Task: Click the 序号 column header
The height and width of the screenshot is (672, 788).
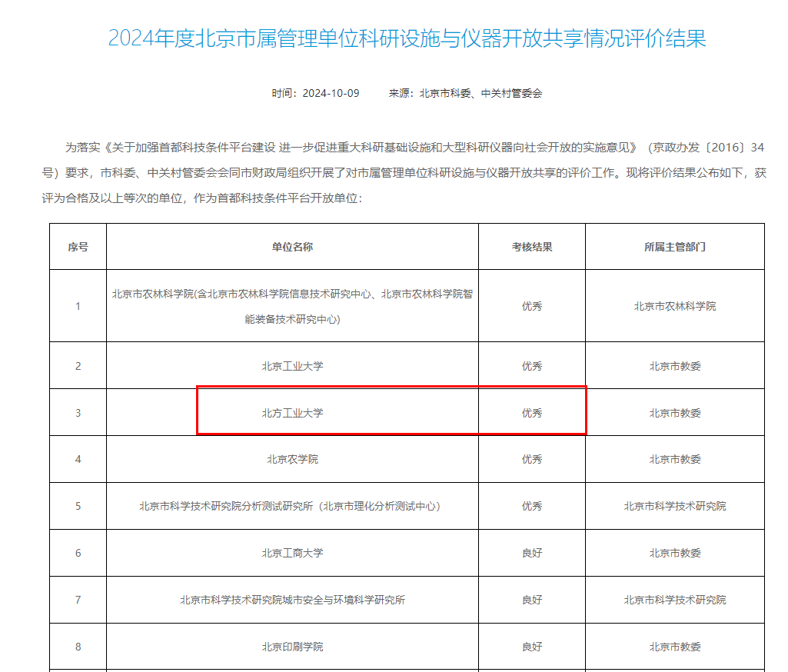Action: tap(78, 247)
